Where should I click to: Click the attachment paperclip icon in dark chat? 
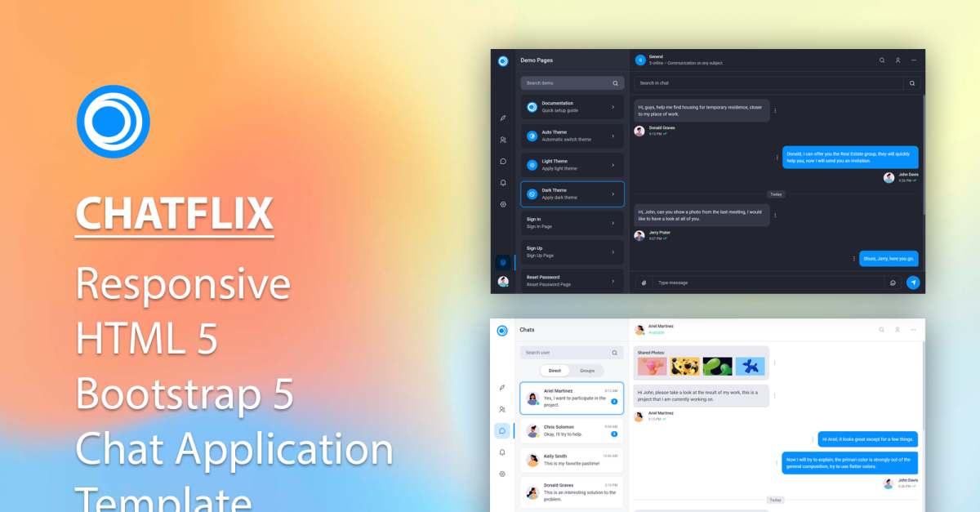click(644, 283)
